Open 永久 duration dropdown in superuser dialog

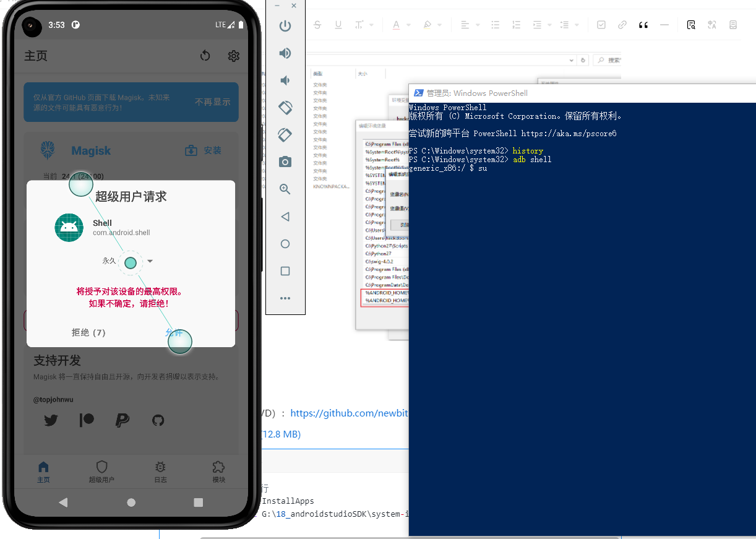[x=128, y=261]
